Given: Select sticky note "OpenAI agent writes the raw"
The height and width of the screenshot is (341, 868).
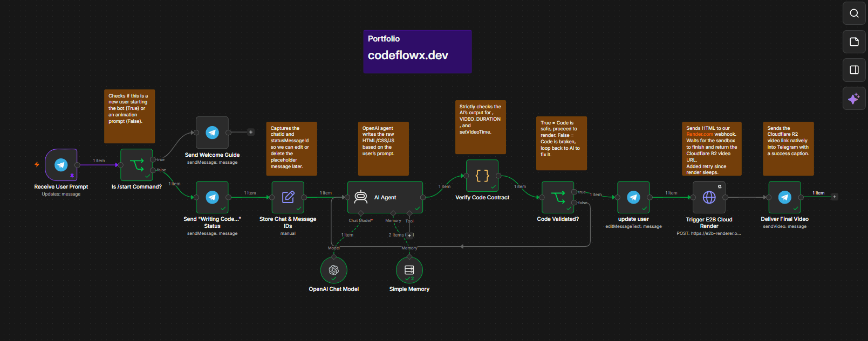Looking at the screenshot, I should click(384, 149).
